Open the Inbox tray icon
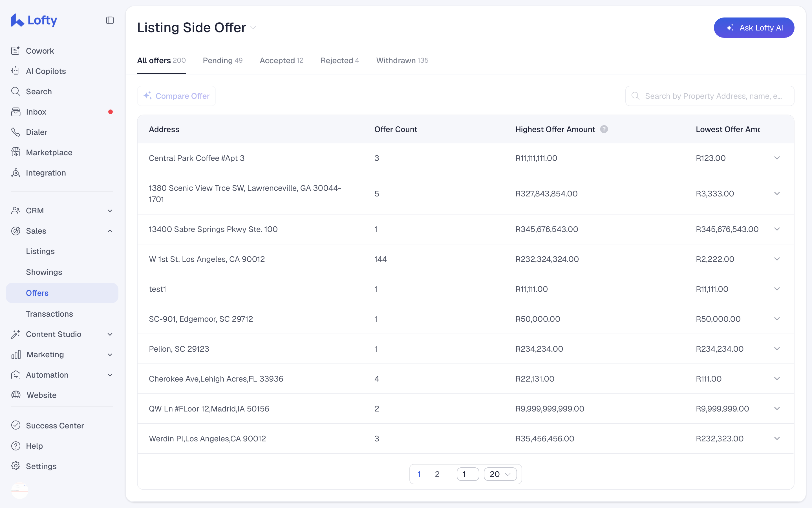This screenshot has width=812, height=508. (16, 111)
